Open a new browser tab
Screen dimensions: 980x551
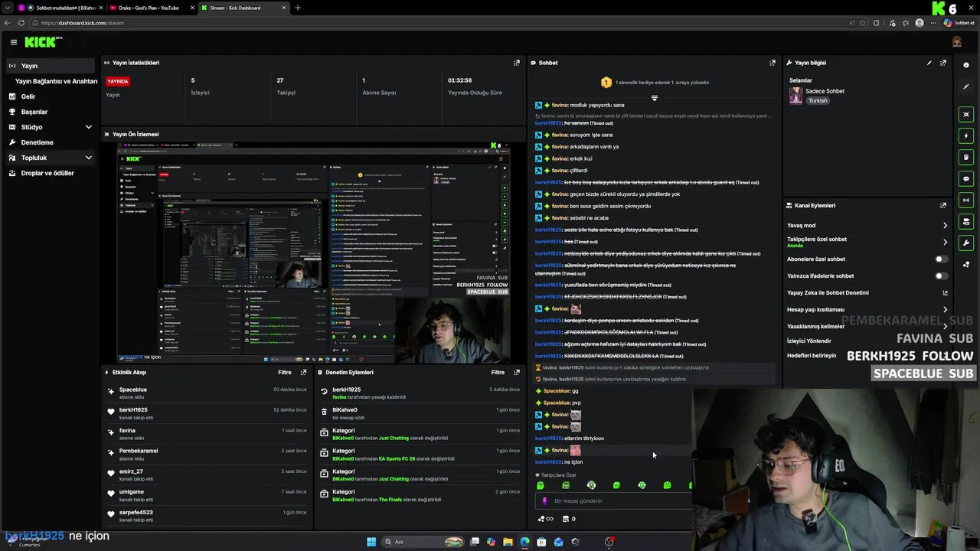click(298, 8)
